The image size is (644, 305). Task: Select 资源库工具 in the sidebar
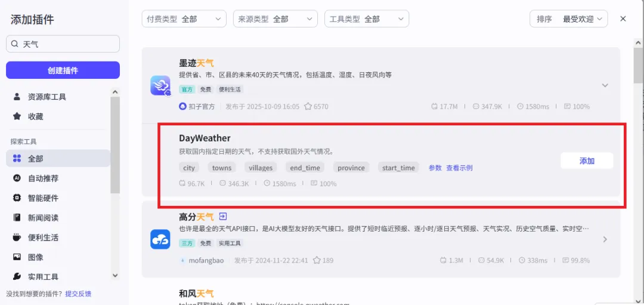(58, 97)
